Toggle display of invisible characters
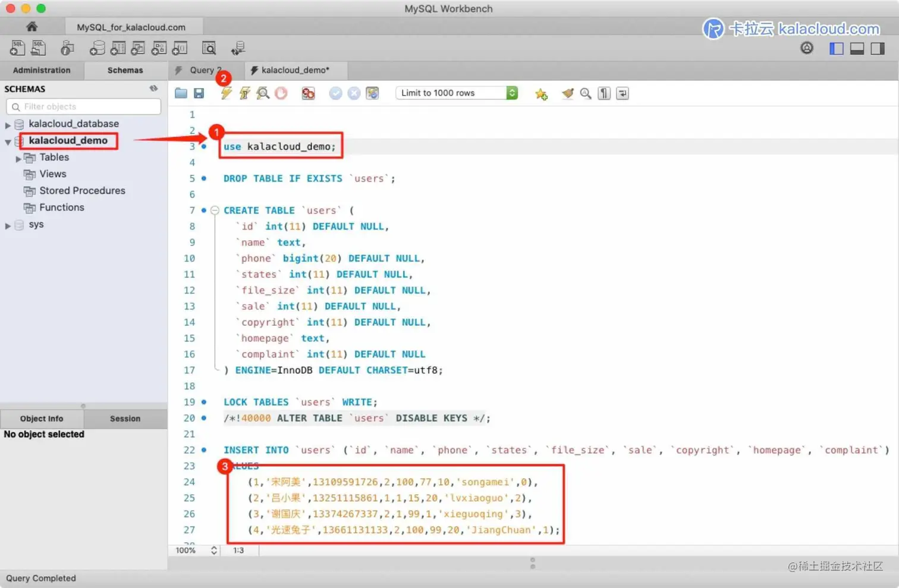Image resolution: width=899 pixels, height=588 pixels. 604,93
